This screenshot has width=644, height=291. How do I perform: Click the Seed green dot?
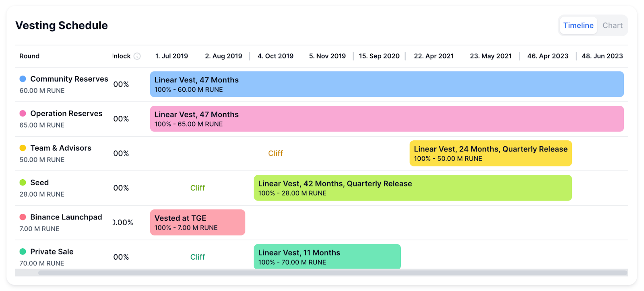coord(23,182)
